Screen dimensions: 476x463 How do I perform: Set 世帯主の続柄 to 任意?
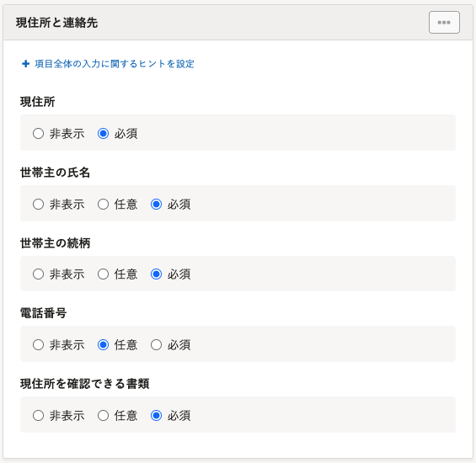point(104,274)
